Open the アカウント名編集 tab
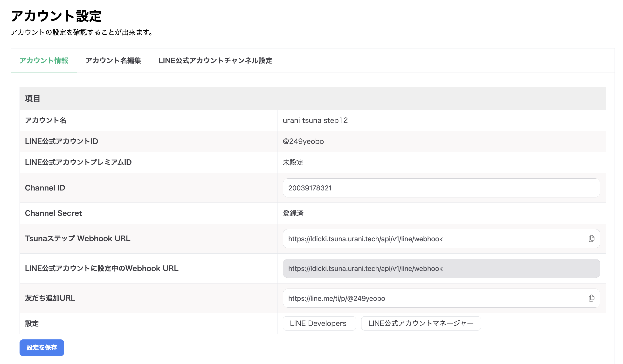Screen dimensions: 623x364 click(x=113, y=61)
